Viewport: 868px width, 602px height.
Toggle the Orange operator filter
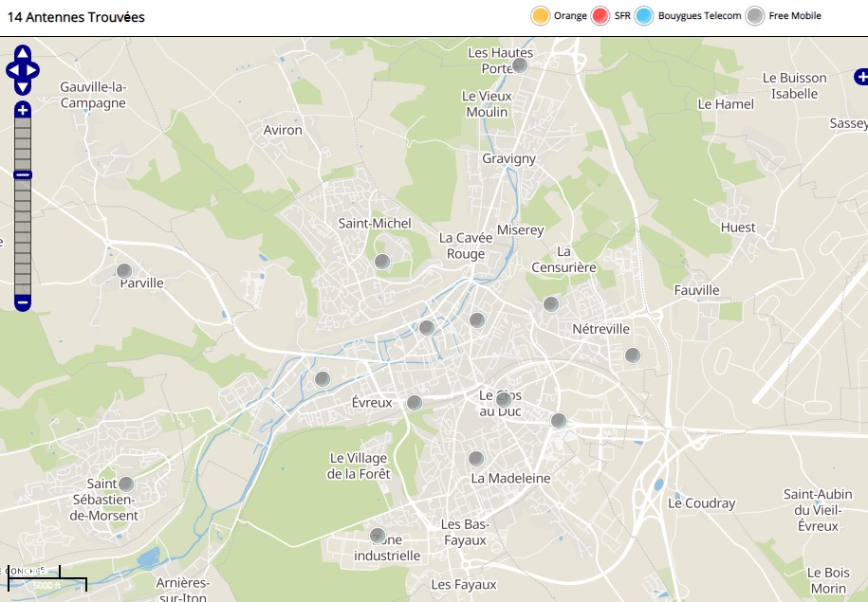pyautogui.click(x=541, y=16)
